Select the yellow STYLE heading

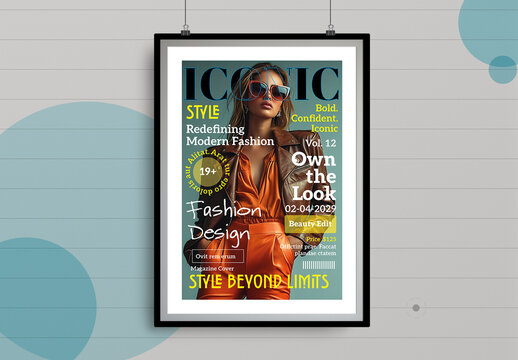pyautogui.click(x=203, y=112)
